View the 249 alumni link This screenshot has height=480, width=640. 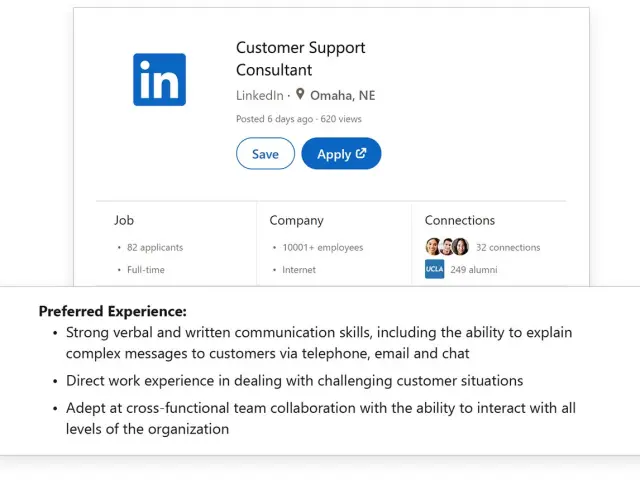[x=474, y=269]
